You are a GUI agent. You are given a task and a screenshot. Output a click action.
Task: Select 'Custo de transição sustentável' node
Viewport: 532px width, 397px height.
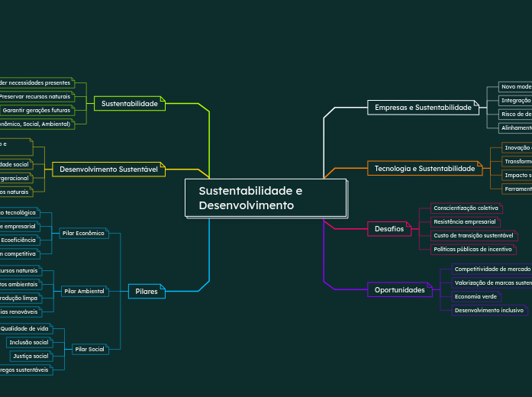click(x=474, y=236)
